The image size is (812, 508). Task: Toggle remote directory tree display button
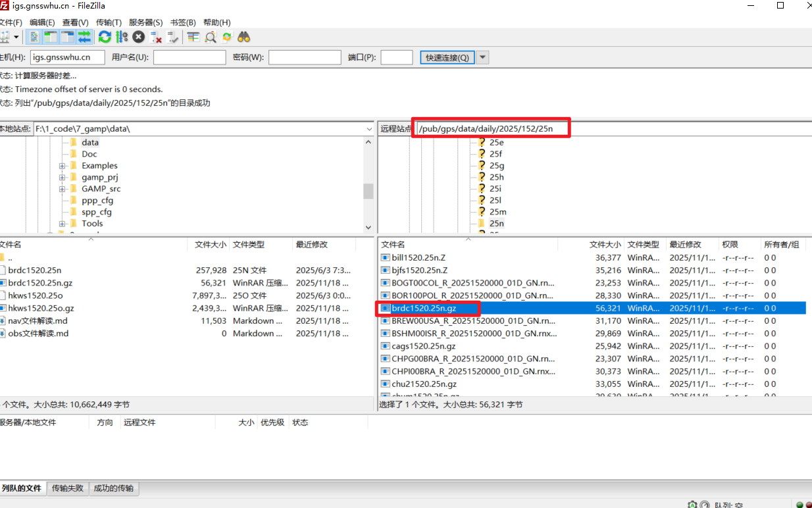[x=67, y=38]
